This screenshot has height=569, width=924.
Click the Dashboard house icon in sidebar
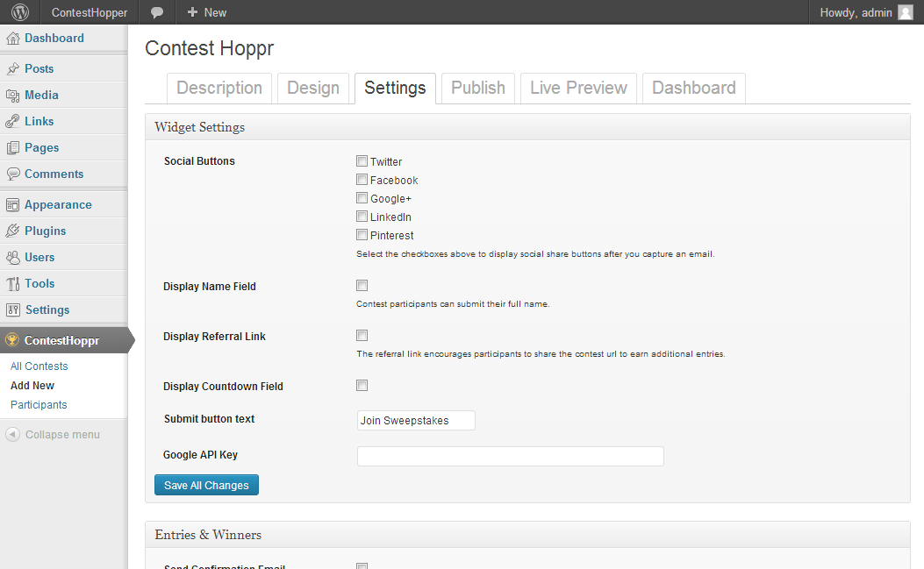click(x=12, y=39)
